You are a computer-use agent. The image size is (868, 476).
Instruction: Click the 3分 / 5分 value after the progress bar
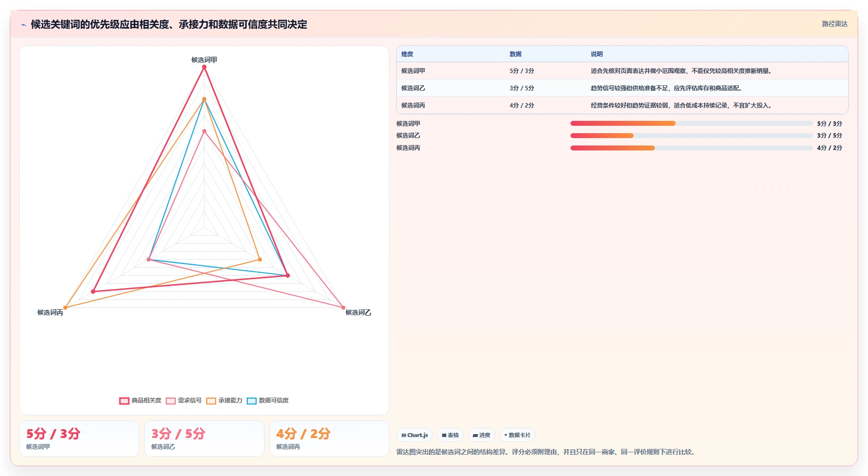click(830, 136)
